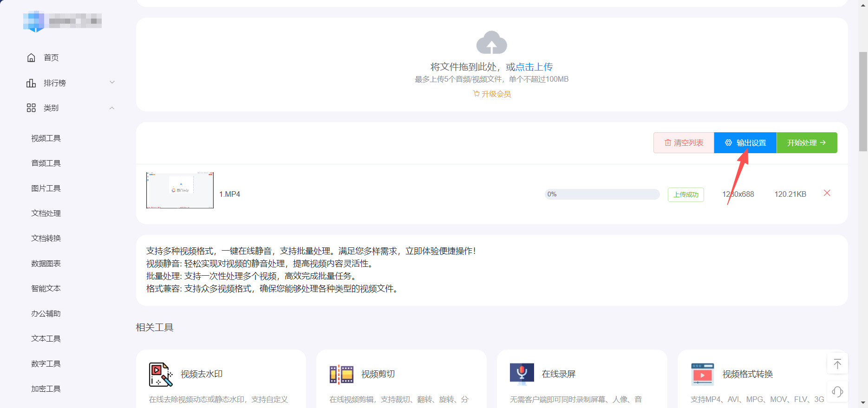Select 文本工具 category

coord(46,339)
